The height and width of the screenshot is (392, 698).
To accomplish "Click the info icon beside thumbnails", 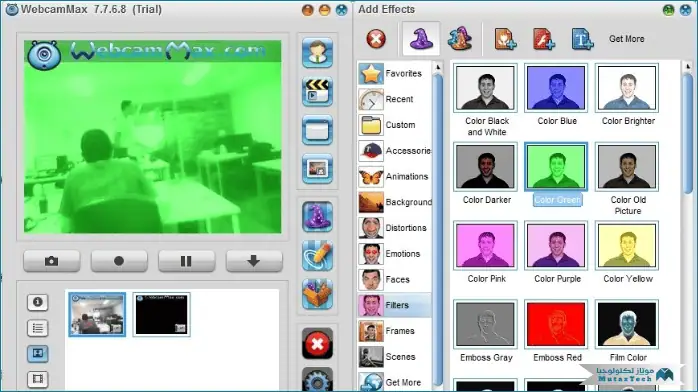I will coord(38,302).
